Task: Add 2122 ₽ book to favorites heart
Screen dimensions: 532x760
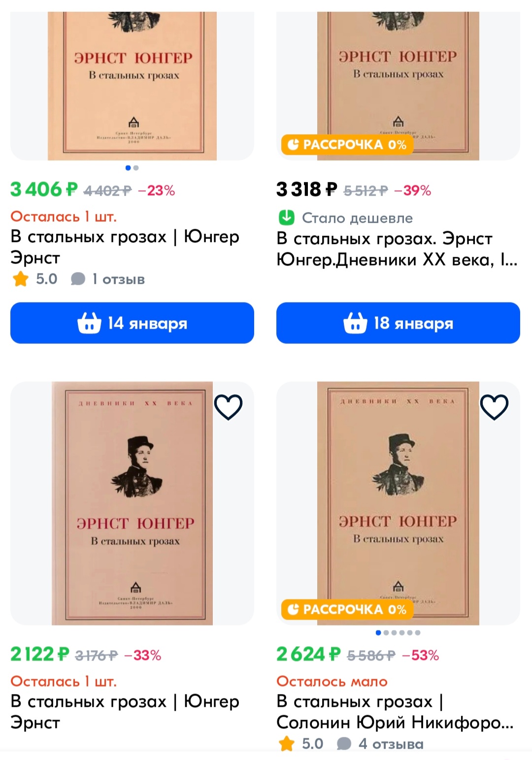Action: (228, 407)
